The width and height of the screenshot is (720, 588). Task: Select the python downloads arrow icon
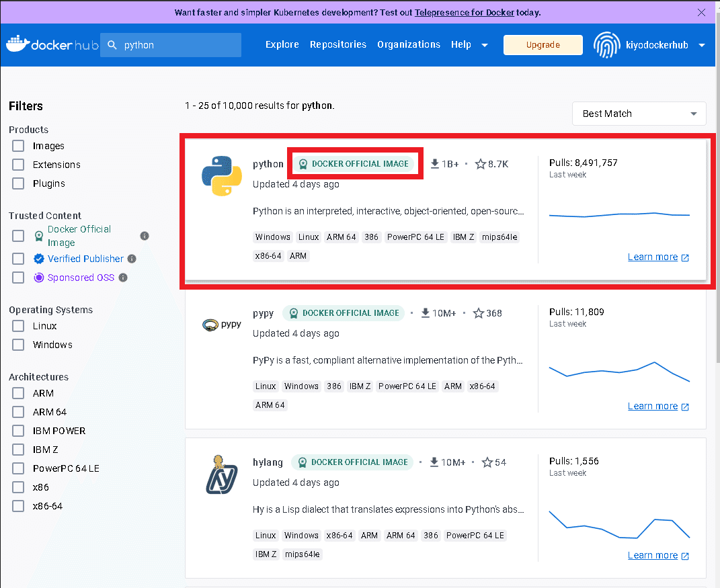[434, 163]
